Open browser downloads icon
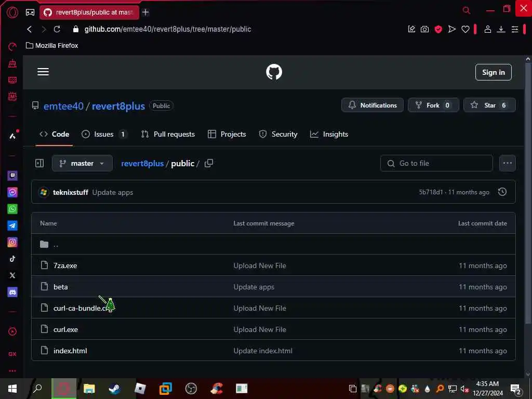 click(501, 29)
